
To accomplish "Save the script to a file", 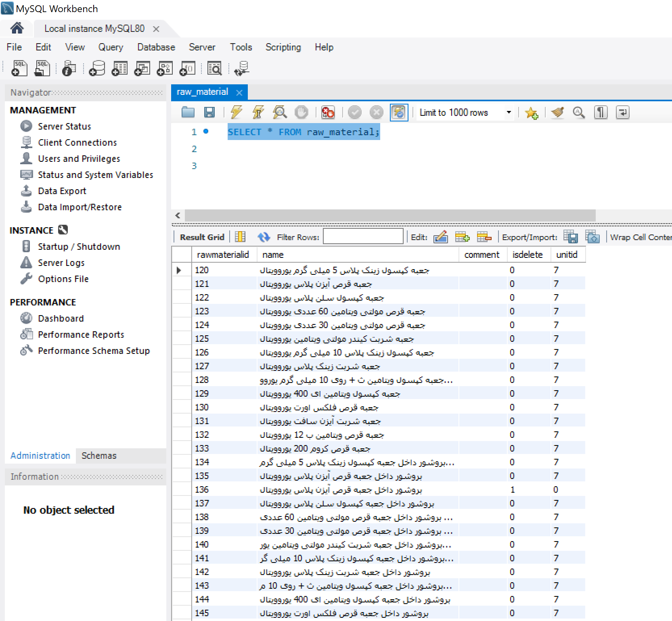I will pyautogui.click(x=209, y=112).
